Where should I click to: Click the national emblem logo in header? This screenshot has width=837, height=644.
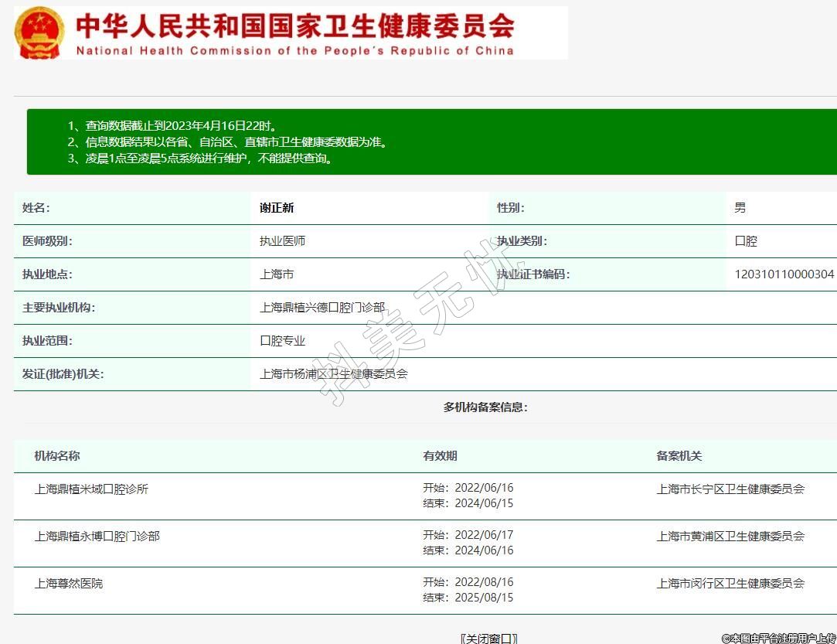click(40, 32)
